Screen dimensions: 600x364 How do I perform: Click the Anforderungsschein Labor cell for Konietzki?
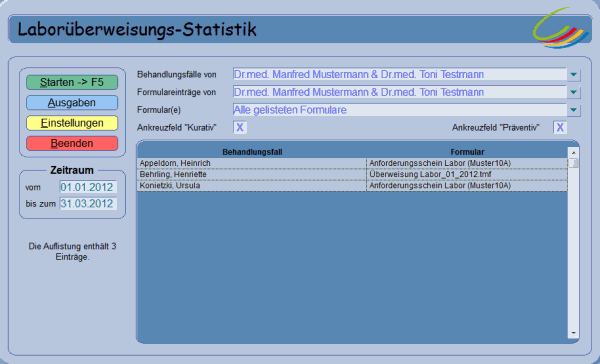(467, 186)
